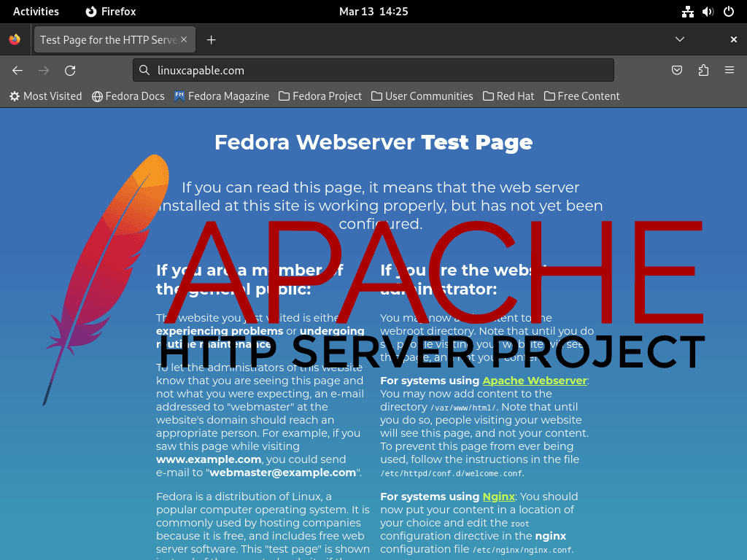Close the Firefox window
Image resolution: width=747 pixels, height=560 pixels.
(x=734, y=39)
